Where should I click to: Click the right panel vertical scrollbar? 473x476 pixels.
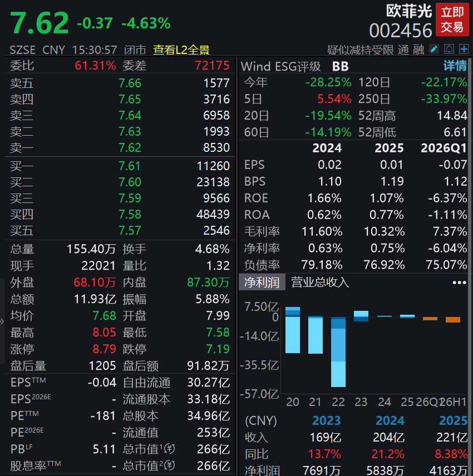tap(471, 267)
